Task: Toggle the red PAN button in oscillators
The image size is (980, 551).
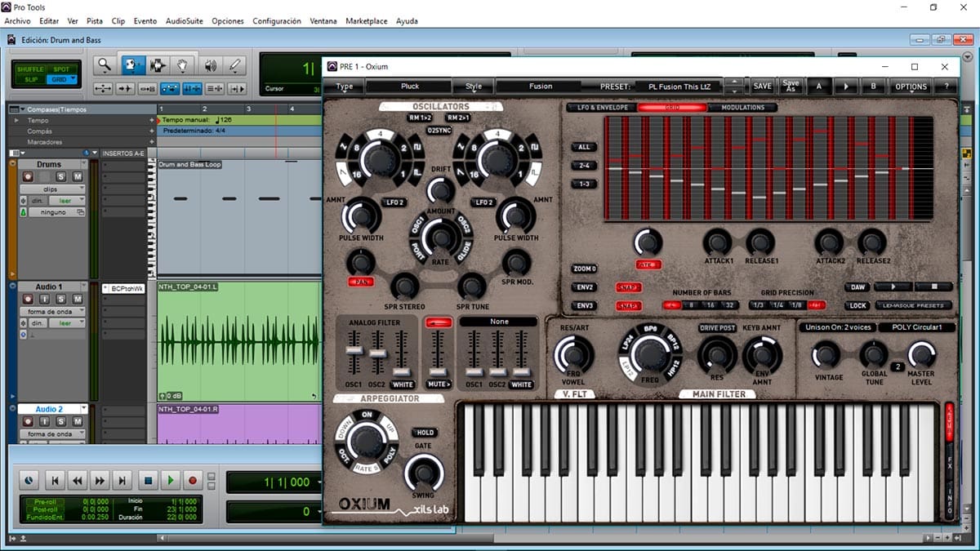Action: [x=360, y=282]
